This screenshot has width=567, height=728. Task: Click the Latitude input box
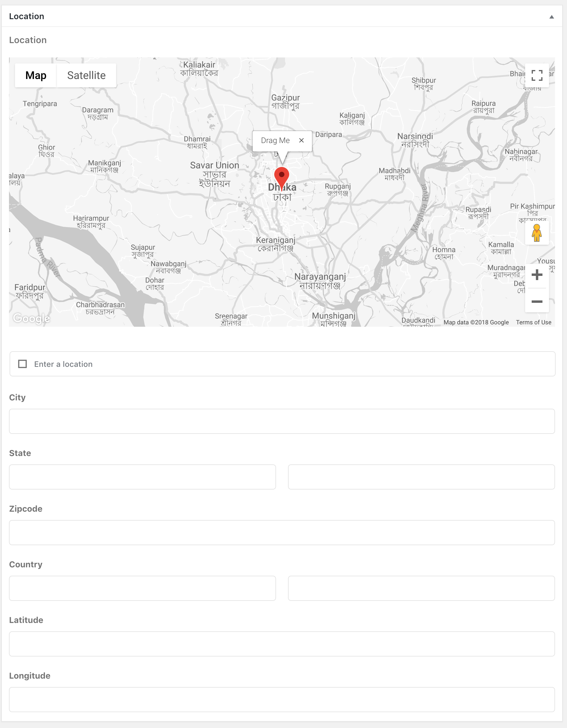[x=282, y=644]
